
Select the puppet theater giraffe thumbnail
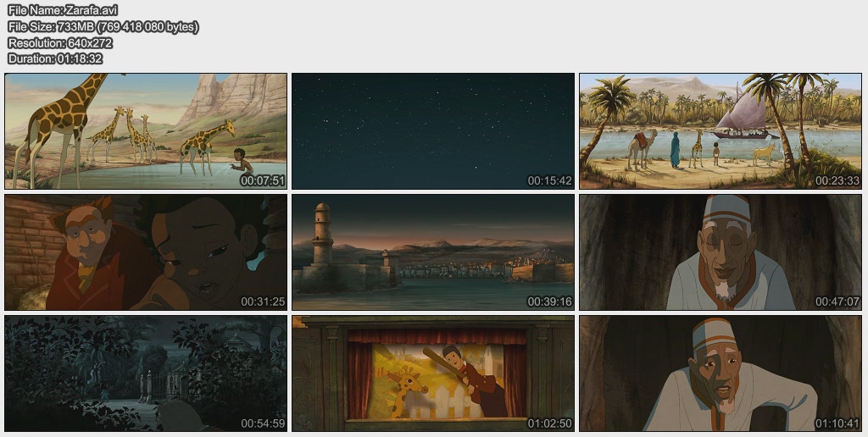433,373
